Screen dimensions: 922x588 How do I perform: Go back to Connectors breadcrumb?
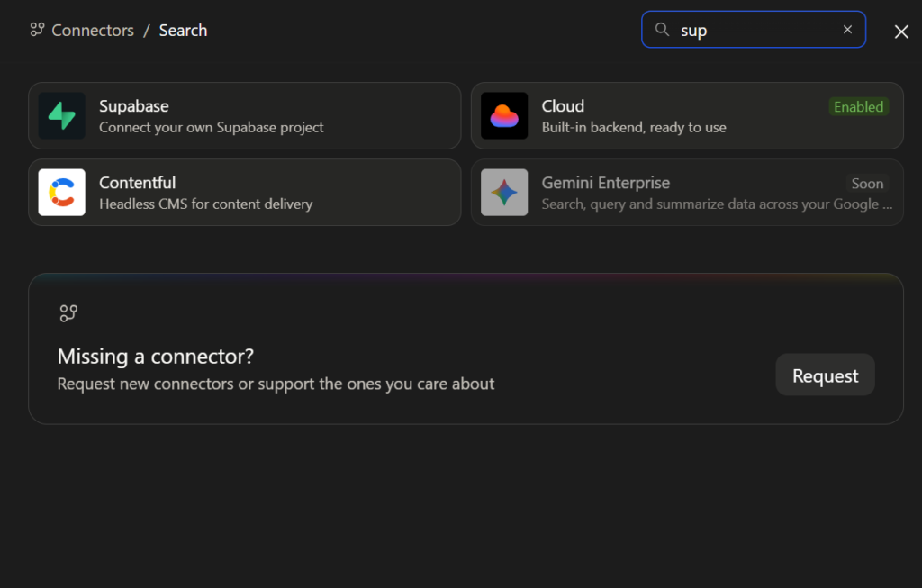(x=93, y=31)
